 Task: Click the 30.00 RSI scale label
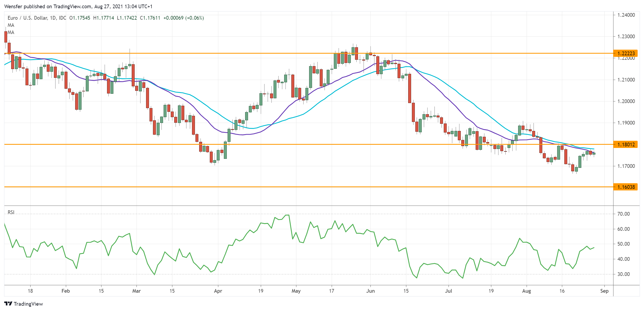coord(623,274)
